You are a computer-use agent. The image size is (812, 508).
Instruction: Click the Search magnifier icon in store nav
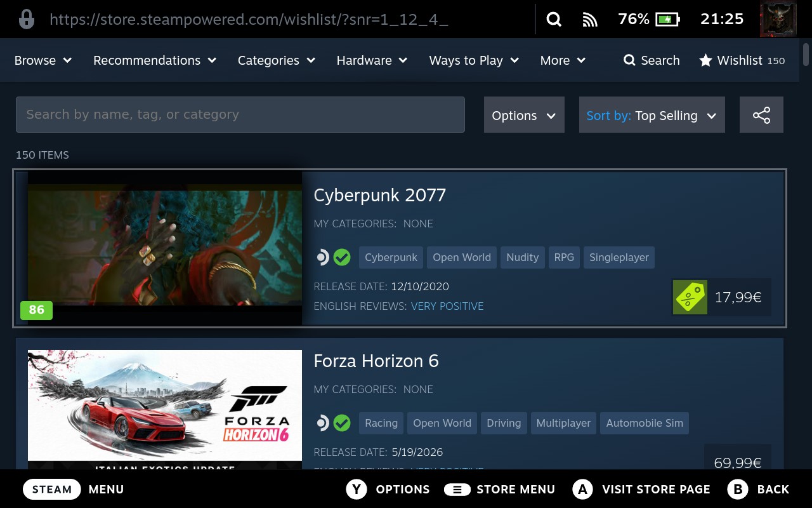(629, 60)
